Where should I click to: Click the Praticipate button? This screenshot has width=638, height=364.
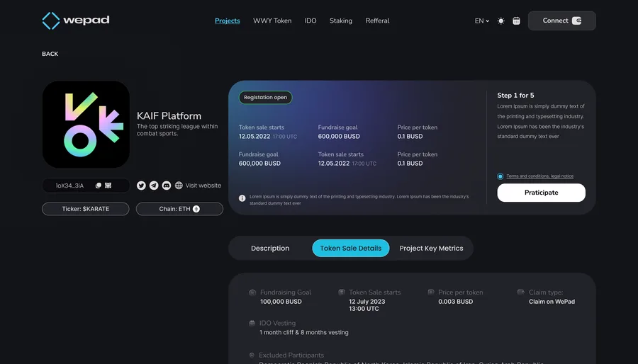click(x=541, y=193)
